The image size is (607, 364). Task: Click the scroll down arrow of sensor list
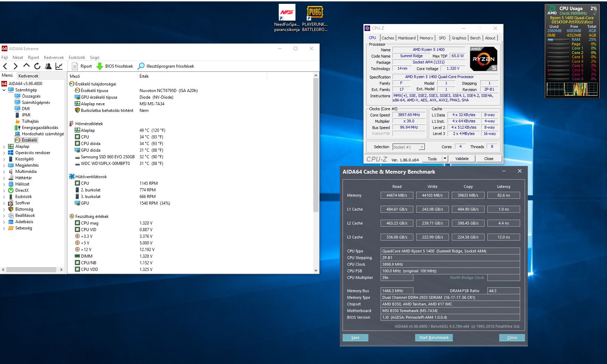[x=316, y=270]
